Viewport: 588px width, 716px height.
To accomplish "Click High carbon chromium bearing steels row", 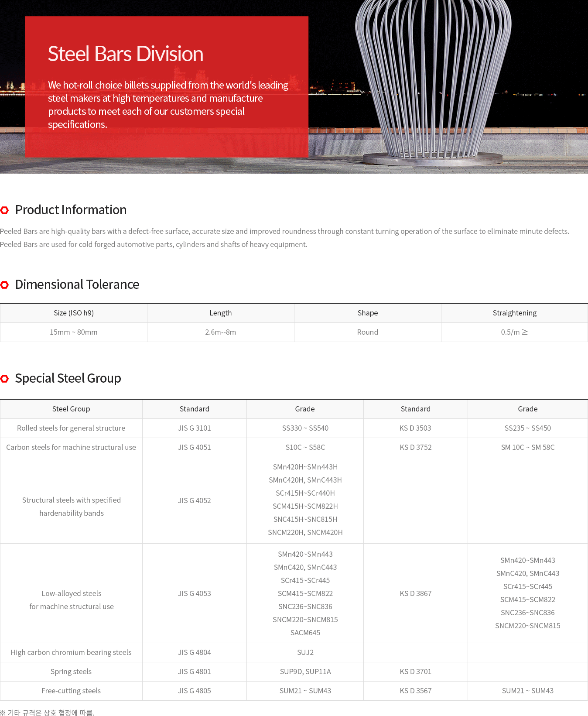I will click(x=71, y=652).
